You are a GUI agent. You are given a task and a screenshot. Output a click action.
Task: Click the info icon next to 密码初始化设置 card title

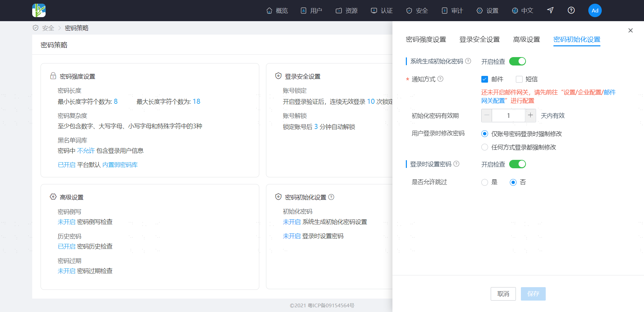[x=331, y=197]
